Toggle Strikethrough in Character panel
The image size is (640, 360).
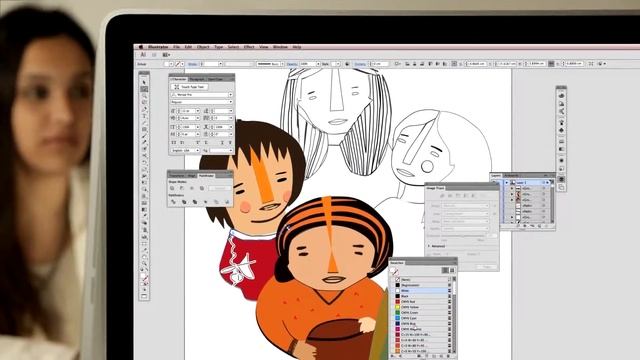[x=230, y=142]
